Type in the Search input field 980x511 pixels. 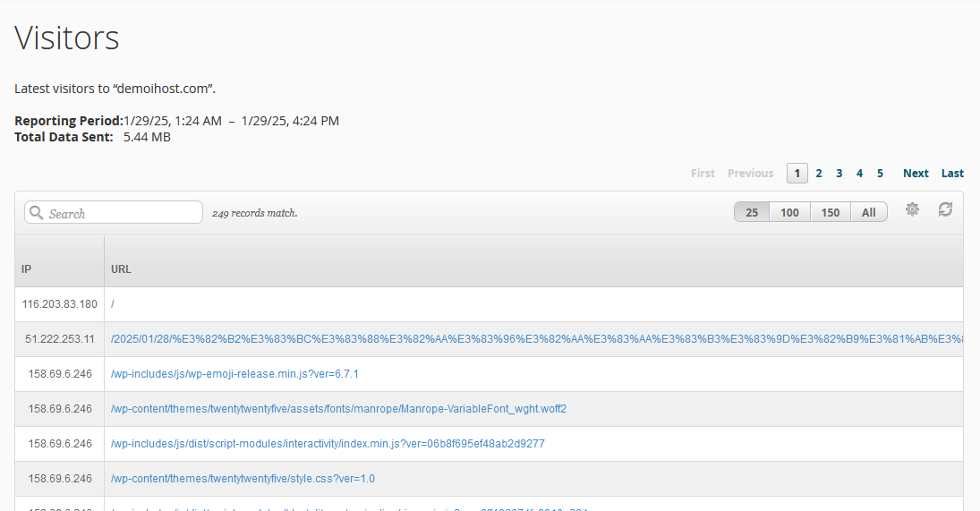123,213
